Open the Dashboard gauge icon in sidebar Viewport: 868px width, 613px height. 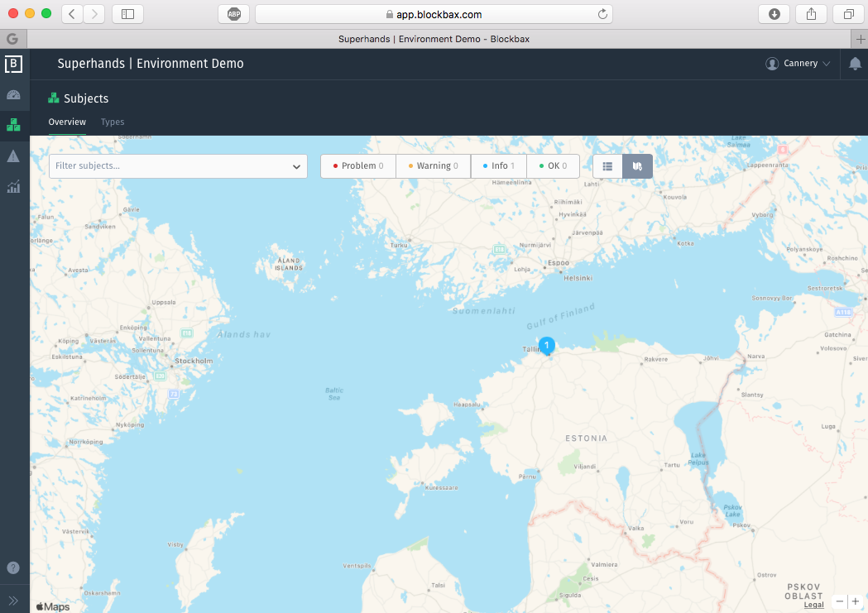pyautogui.click(x=13, y=95)
